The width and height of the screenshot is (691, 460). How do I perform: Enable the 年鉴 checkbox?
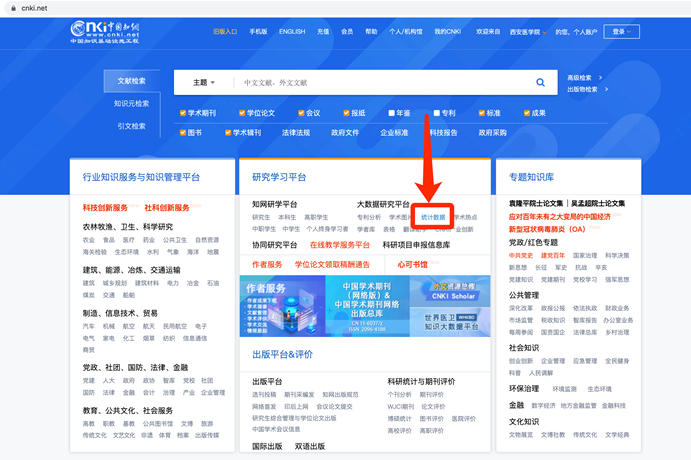(391, 113)
